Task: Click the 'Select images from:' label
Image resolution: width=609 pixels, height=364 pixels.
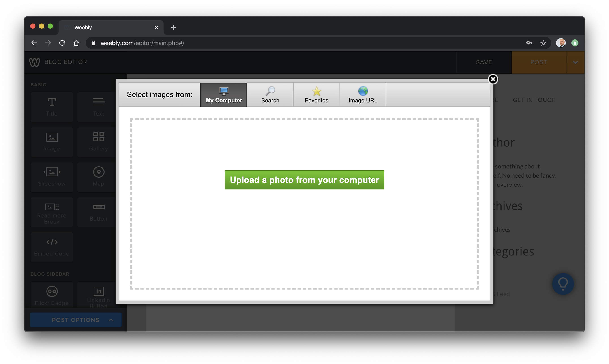Action: coord(160,95)
